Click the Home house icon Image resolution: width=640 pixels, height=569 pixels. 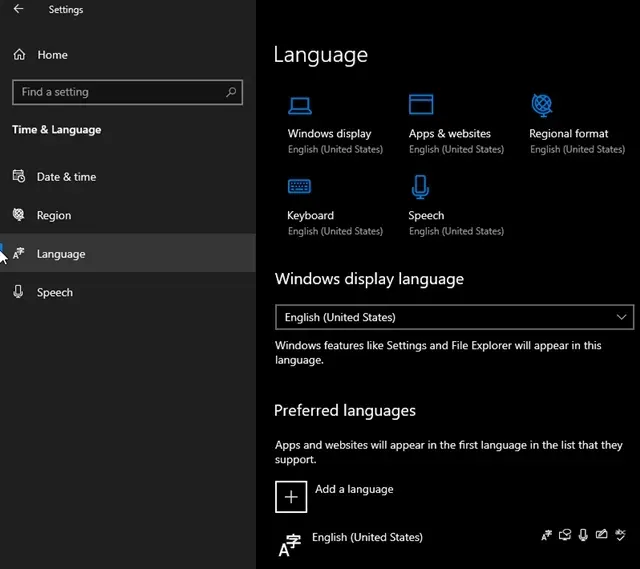[19, 54]
